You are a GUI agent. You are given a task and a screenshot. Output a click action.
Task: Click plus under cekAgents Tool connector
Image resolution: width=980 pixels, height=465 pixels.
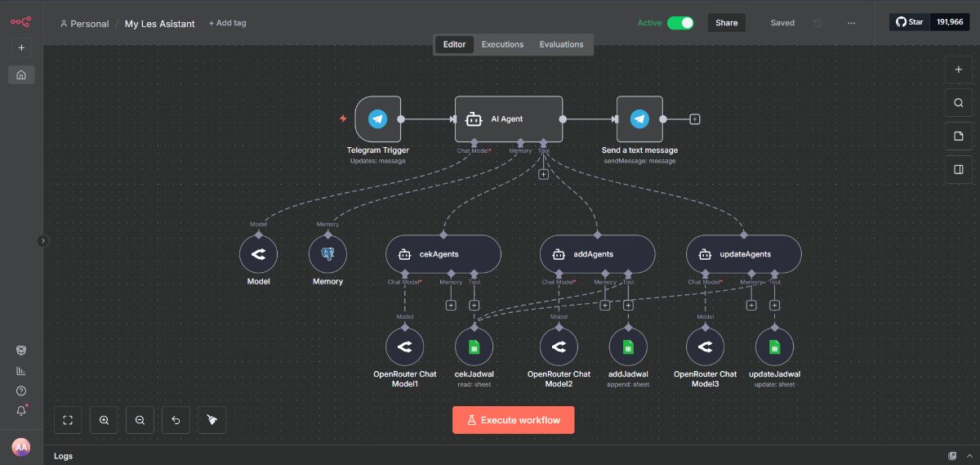tap(474, 306)
